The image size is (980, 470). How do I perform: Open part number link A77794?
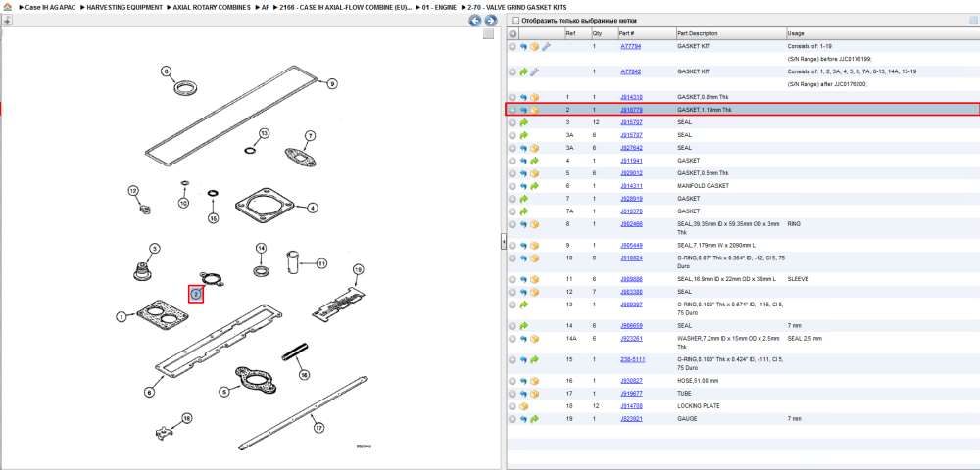click(630, 47)
